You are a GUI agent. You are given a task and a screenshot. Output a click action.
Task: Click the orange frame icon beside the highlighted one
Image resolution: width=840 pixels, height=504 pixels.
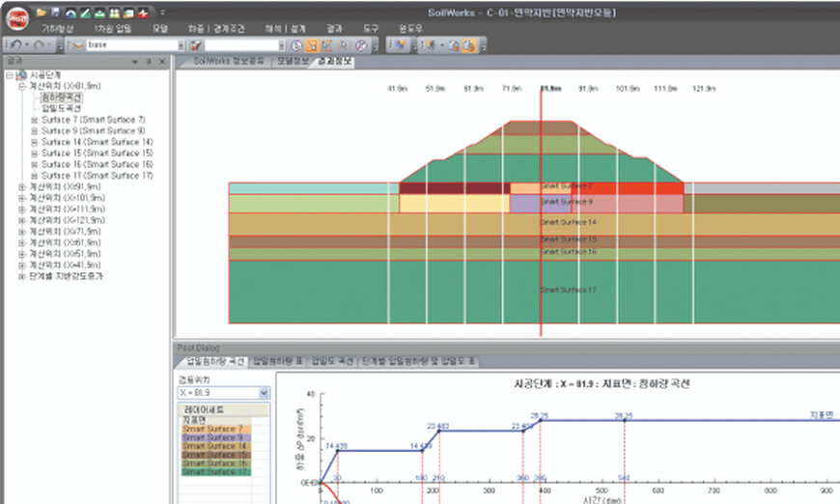326,45
